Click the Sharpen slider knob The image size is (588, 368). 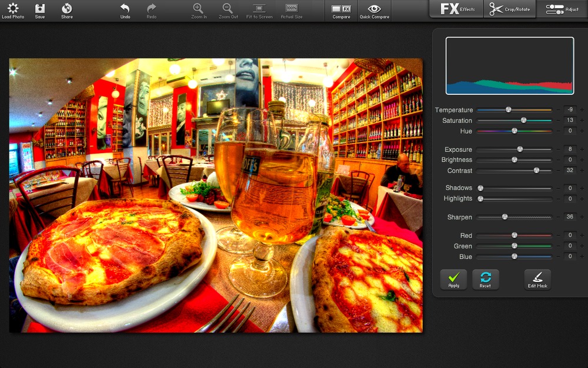point(505,217)
